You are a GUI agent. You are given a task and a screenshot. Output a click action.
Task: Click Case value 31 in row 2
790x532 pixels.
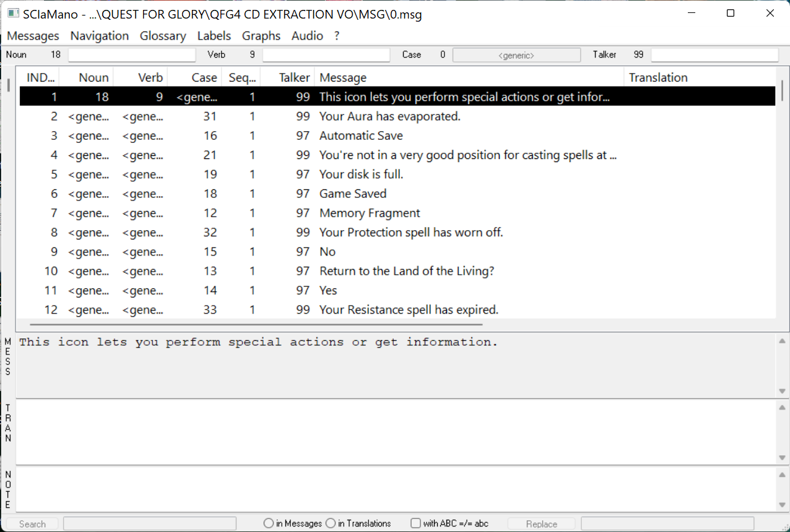coord(210,116)
